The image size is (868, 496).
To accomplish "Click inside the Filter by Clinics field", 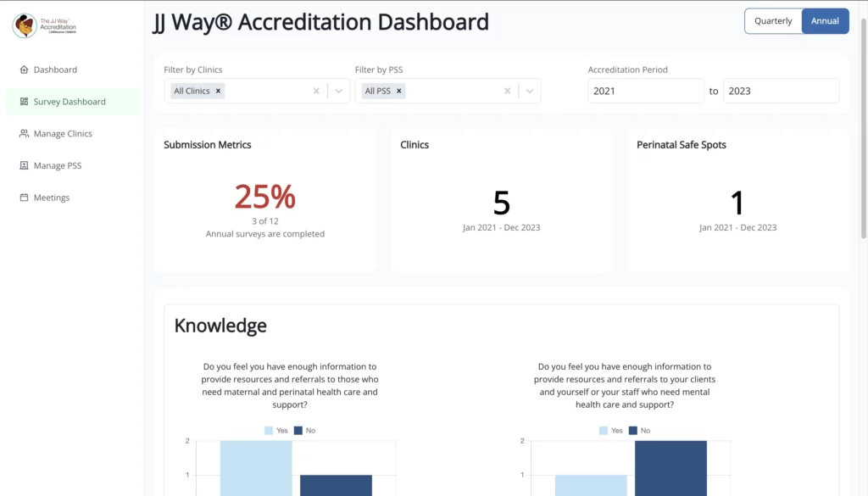I will (257, 91).
